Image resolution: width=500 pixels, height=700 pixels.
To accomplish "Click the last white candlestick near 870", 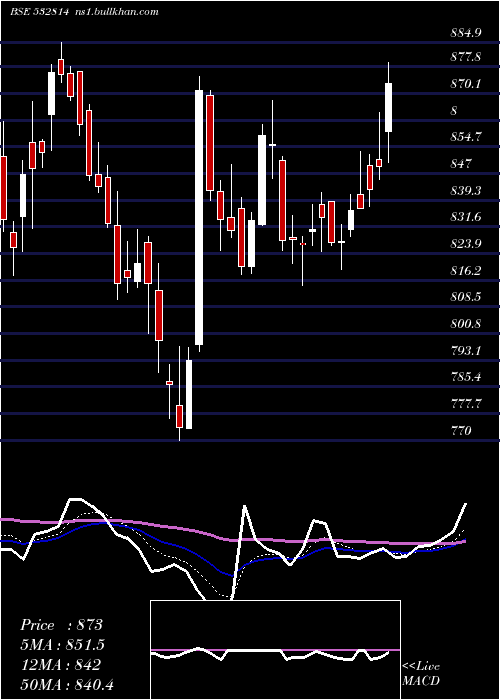I will 388,107.
